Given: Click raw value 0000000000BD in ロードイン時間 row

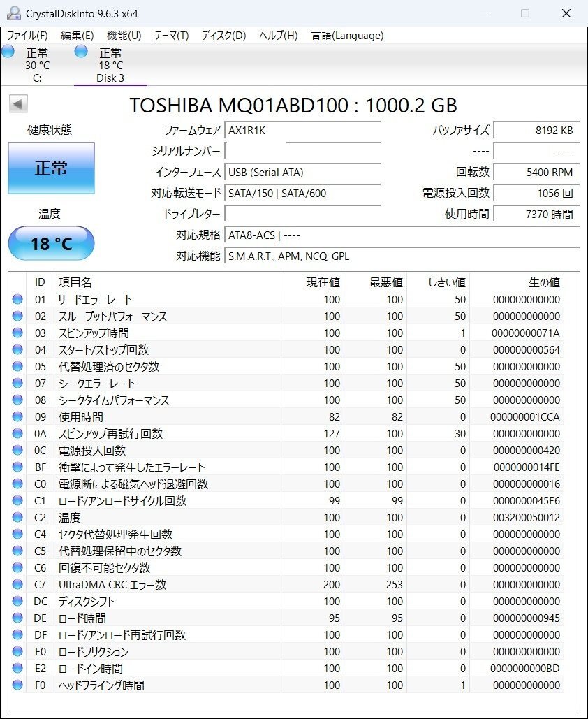Looking at the screenshot, I should (x=524, y=669).
